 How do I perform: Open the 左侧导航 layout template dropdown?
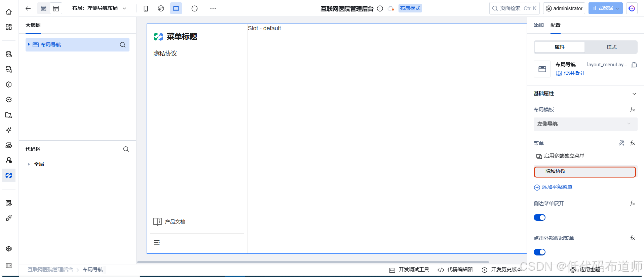(x=585, y=124)
